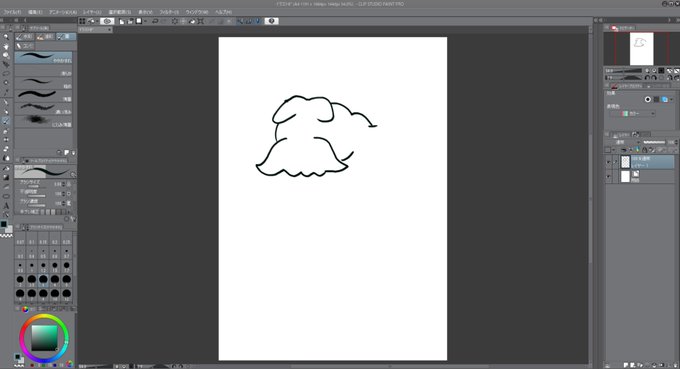Pick a shade in the color wheel square
The image size is (680, 369).
coord(44,339)
